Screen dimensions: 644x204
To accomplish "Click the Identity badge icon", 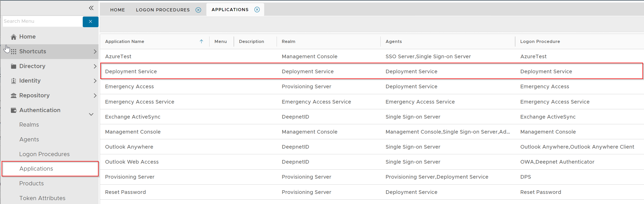I will coord(13,81).
